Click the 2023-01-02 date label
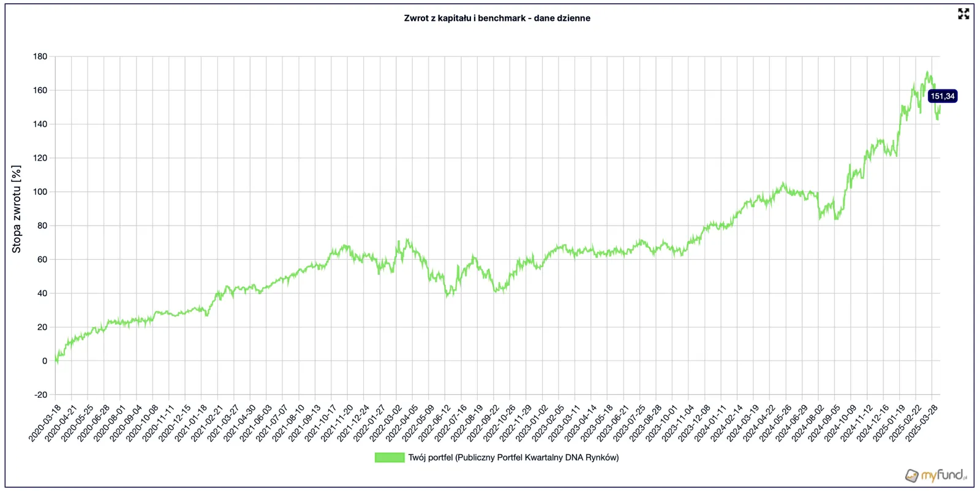This screenshot has height=491, width=980. point(532,423)
